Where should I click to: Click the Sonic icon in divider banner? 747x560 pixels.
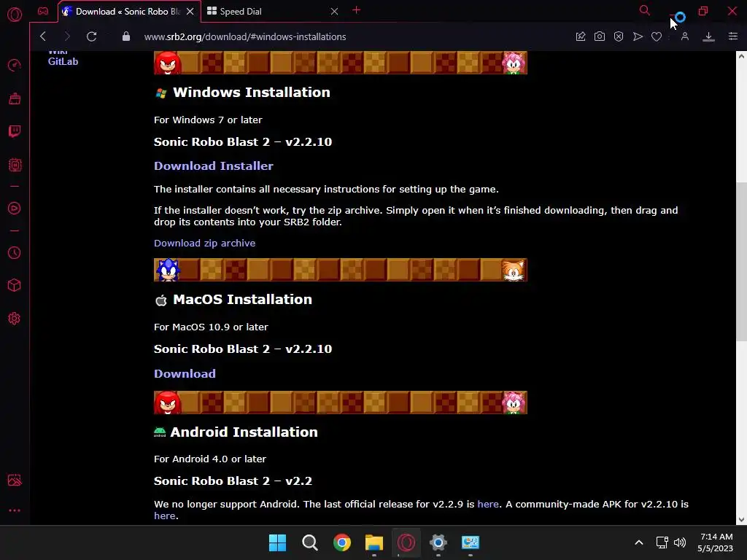[168, 270]
